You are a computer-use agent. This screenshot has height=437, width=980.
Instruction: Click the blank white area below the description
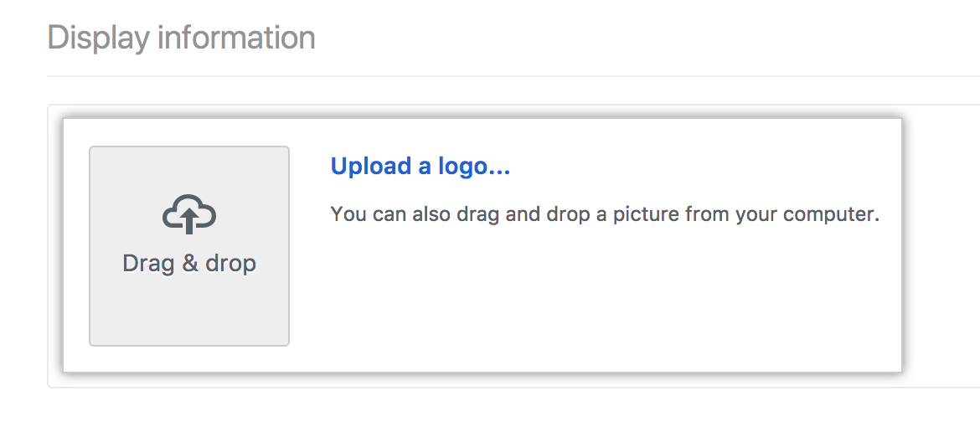[x=603, y=301]
